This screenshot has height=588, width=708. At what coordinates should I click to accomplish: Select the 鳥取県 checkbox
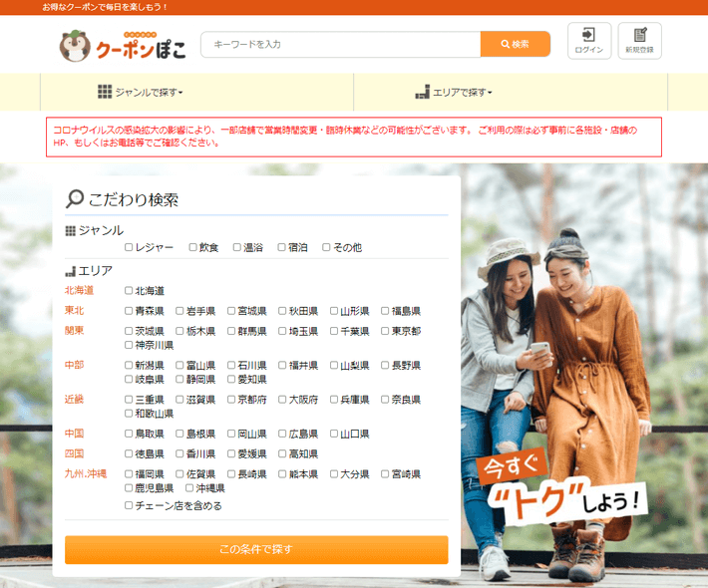[129, 434]
